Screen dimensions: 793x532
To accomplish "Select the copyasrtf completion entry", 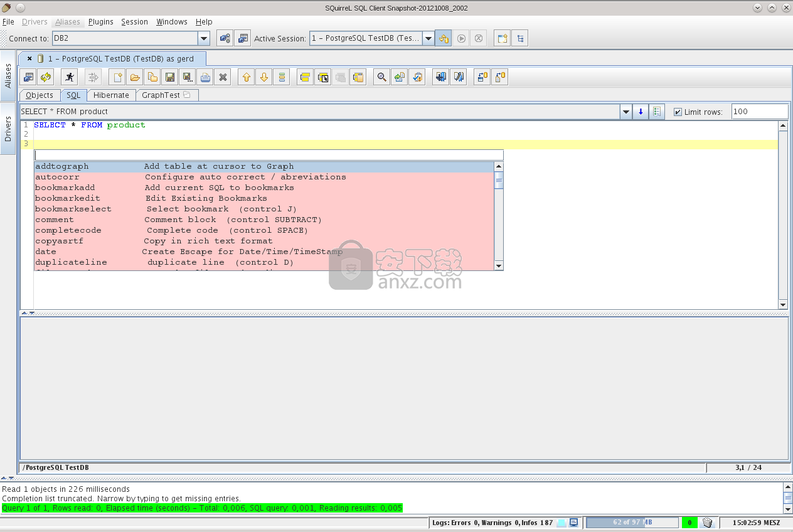I will [264, 242].
